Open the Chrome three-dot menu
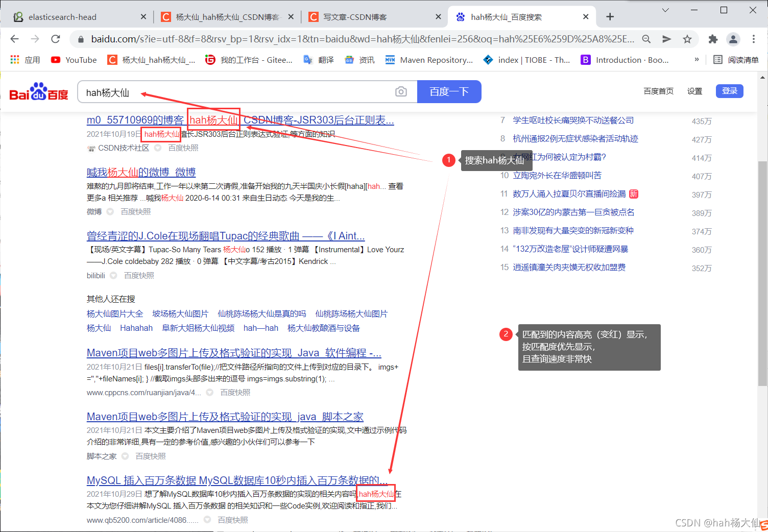 754,39
